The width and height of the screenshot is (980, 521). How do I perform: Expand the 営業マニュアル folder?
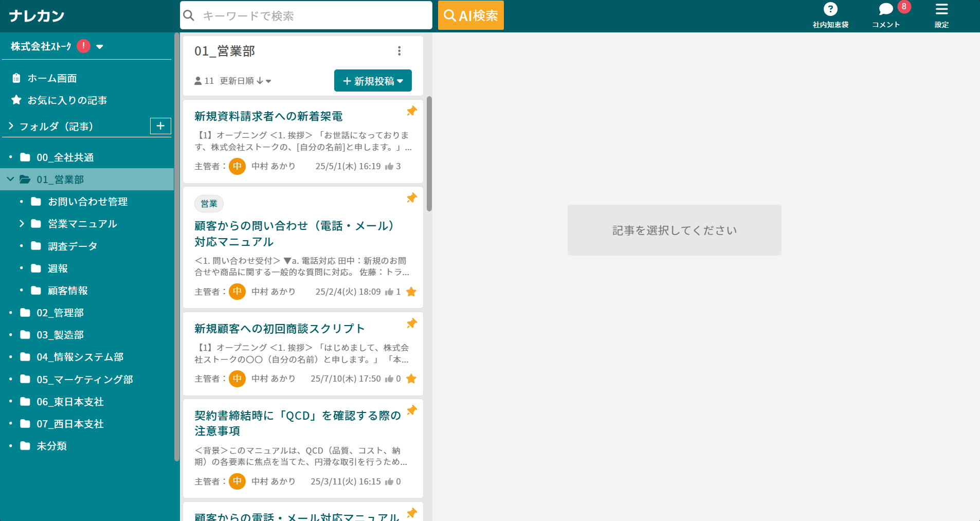point(22,224)
